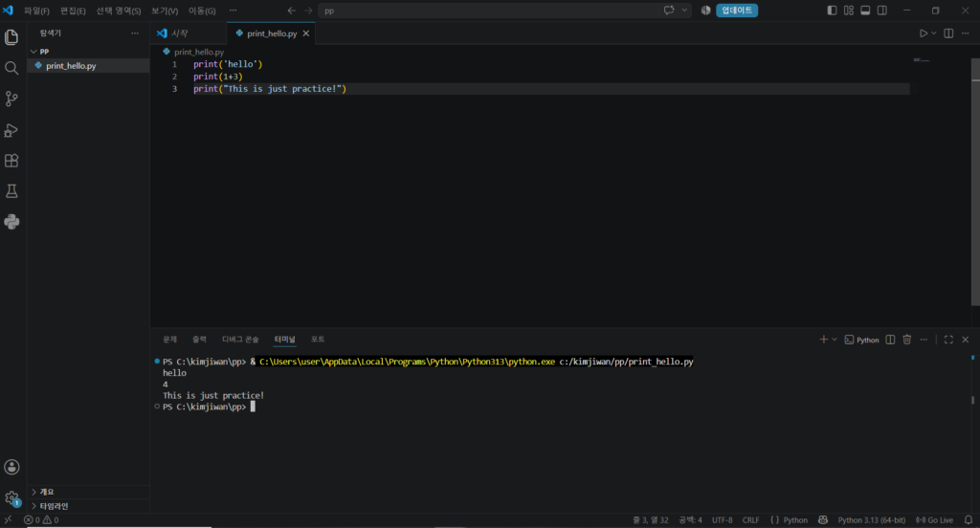The width and height of the screenshot is (980, 528).
Task: Change end of line sequence CRLF
Action: [x=750, y=520]
